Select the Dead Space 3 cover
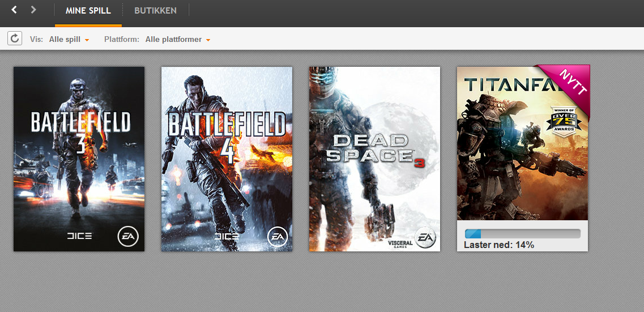The width and height of the screenshot is (644, 312). click(374, 159)
